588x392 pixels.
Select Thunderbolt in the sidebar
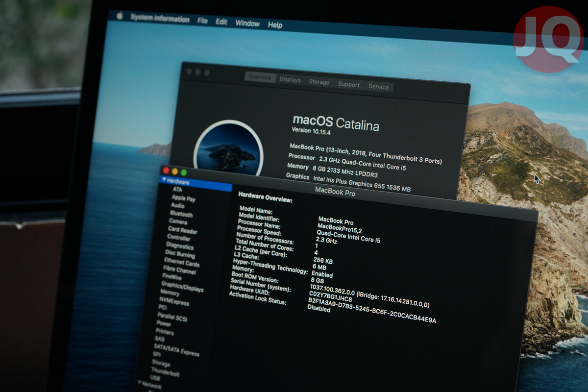[165, 371]
